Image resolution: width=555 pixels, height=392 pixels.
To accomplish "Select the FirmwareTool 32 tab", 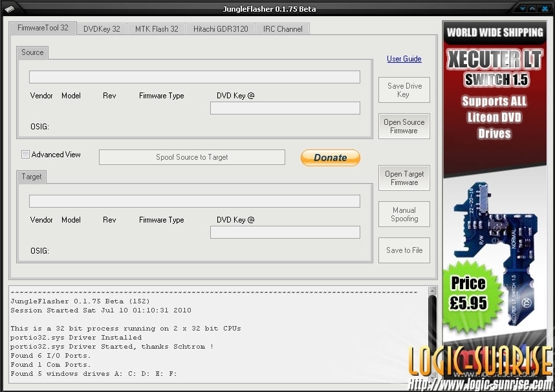I will click(x=43, y=28).
